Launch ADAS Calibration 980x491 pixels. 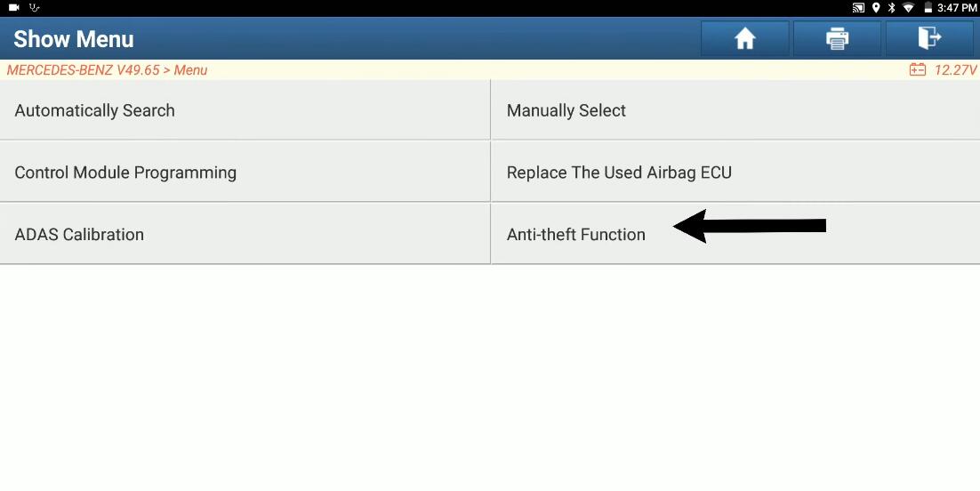pos(245,234)
